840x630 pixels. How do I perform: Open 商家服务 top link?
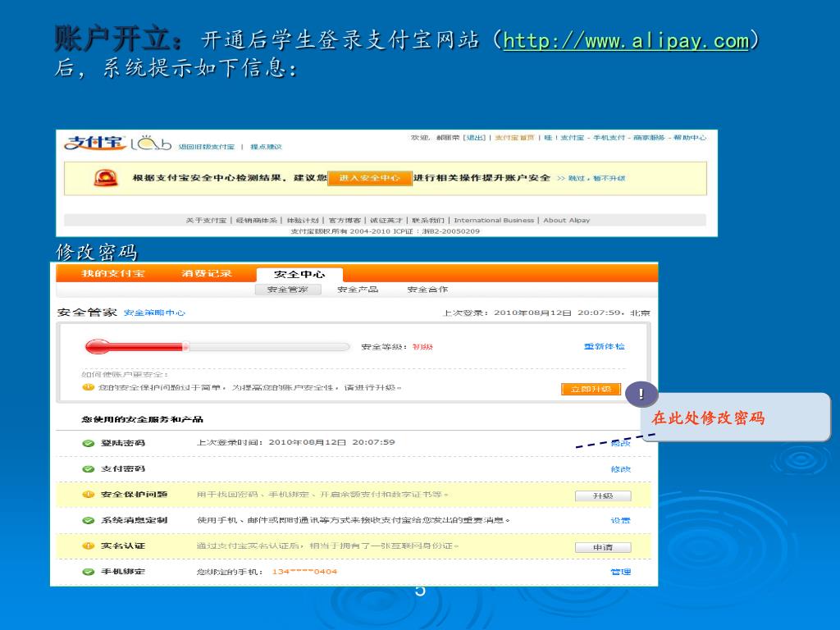(x=649, y=138)
